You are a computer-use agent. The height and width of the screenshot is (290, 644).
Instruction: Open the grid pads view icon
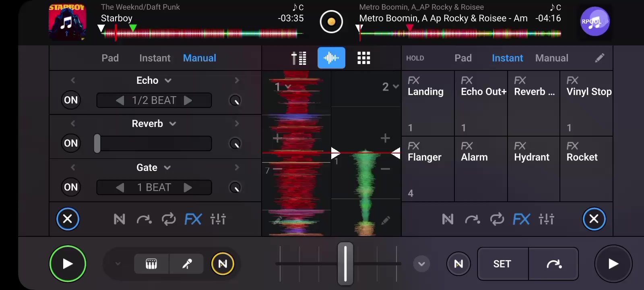pos(364,58)
